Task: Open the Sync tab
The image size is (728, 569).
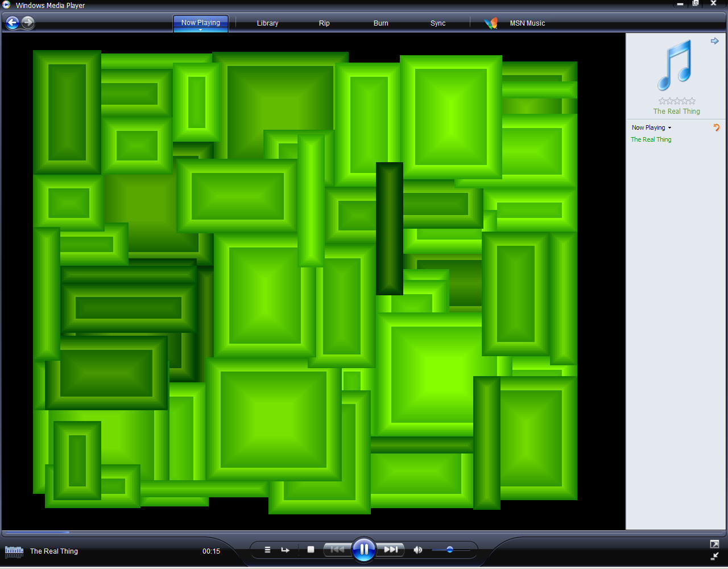Action: click(438, 23)
